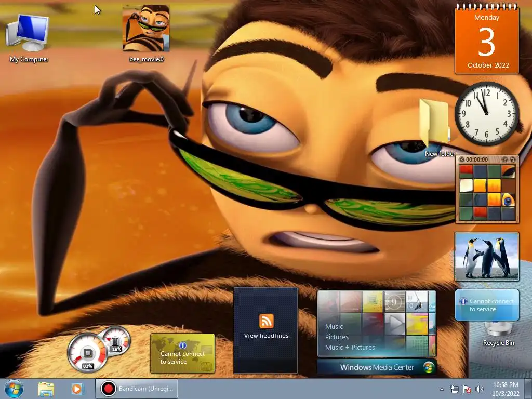Viewport: 532px width, 399px height.
Task: Open the network status tray icon
Action: tap(454, 389)
